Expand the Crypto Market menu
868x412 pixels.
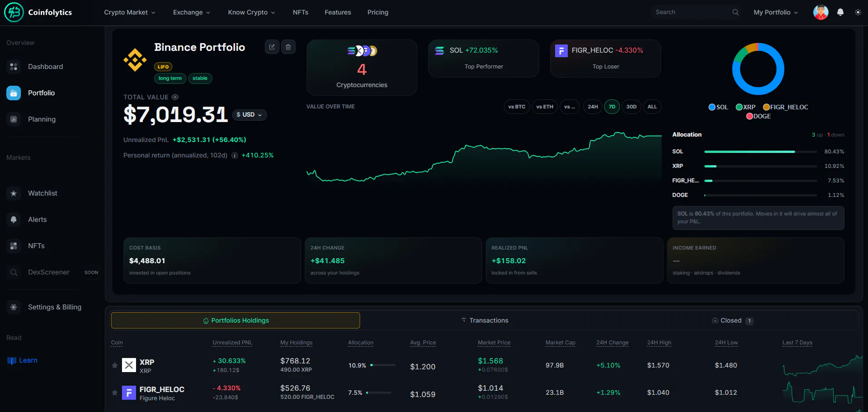click(x=130, y=12)
